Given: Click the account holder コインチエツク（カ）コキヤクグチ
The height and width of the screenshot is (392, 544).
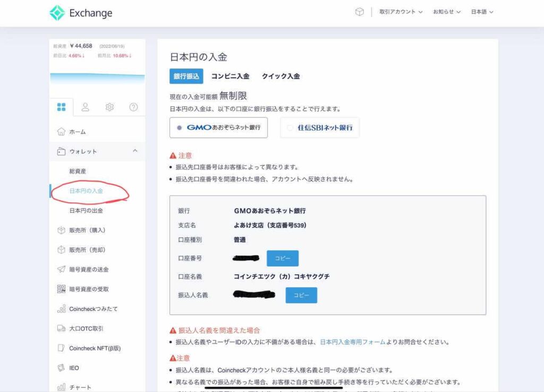Looking at the screenshot, I should coord(282,277).
